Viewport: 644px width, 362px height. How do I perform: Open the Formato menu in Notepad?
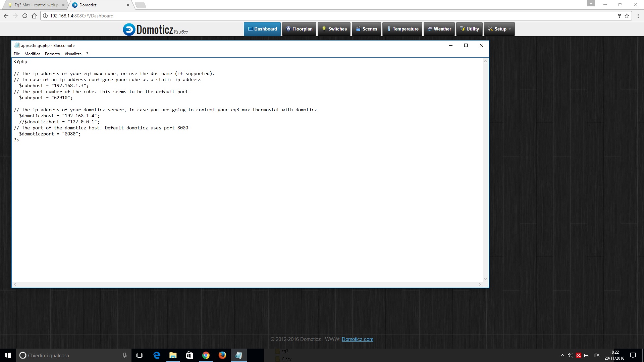pos(52,54)
